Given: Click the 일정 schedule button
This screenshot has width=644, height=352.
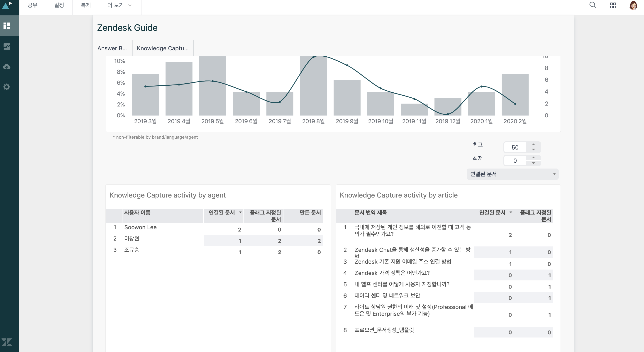Looking at the screenshot, I should (59, 5).
